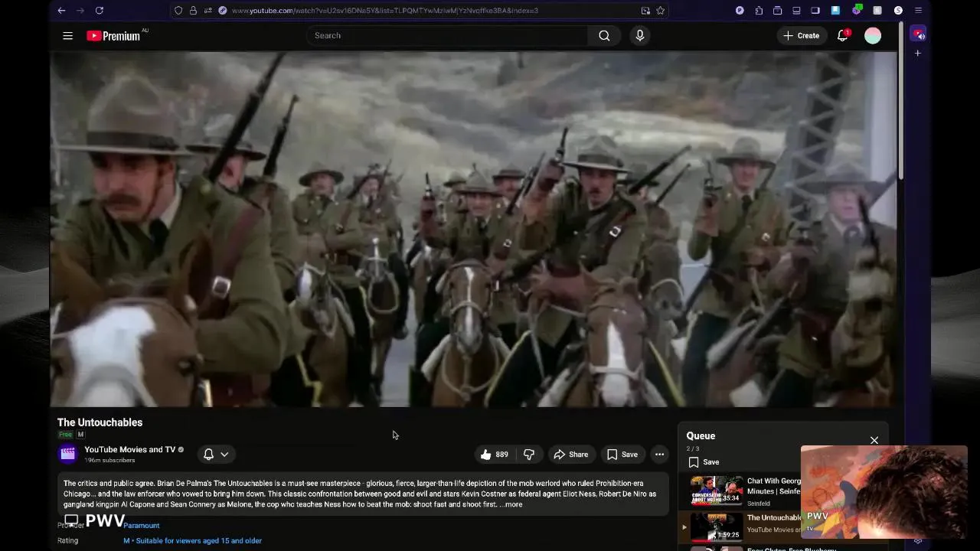
Task: Click the Share button
Action: pos(571,455)
